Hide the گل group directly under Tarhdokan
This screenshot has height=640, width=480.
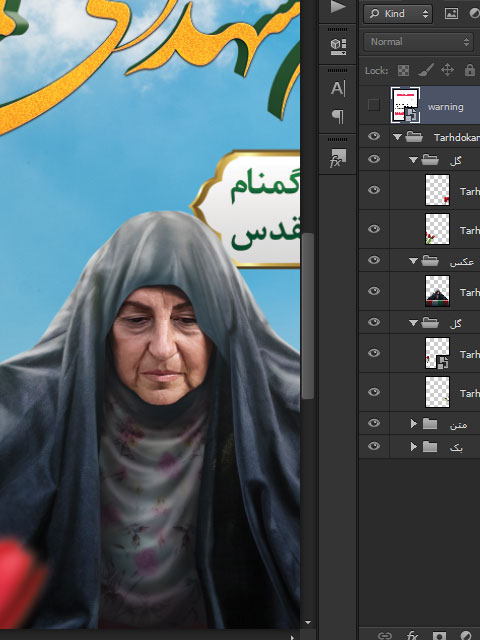pos(374,159)
